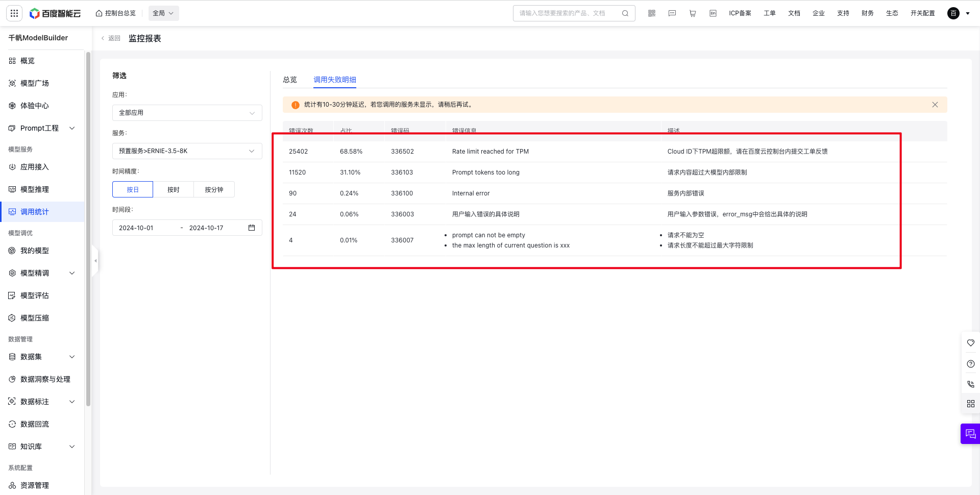The image size is (980, 495).
Task: Click the 25402 error count cell
Action: click(x=299, y=152)
